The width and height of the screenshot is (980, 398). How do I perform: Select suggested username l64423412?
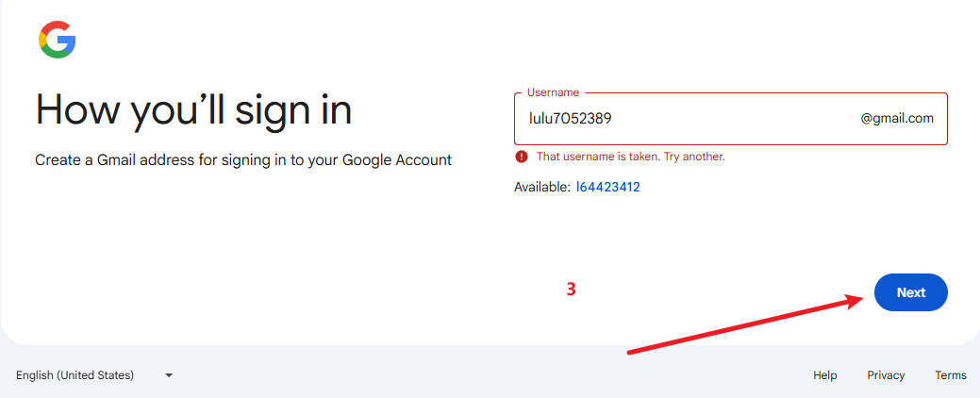(x=608, y=187)
